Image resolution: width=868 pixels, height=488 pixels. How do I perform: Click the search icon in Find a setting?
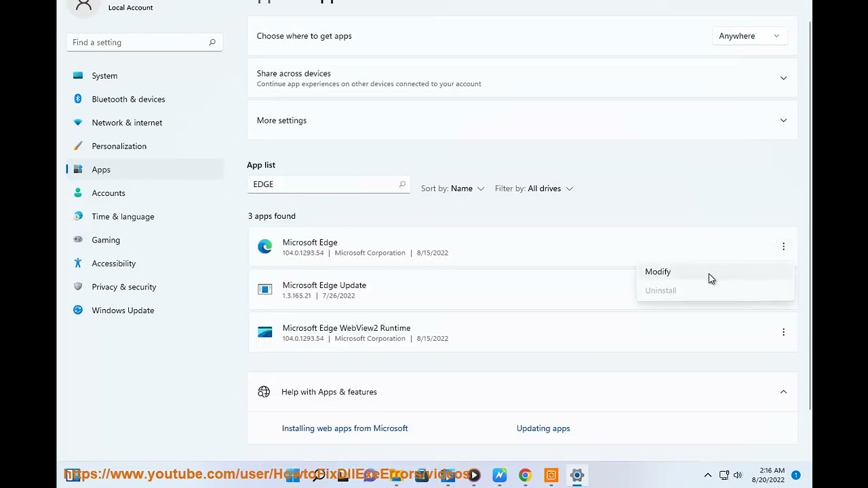pos(212,42)
